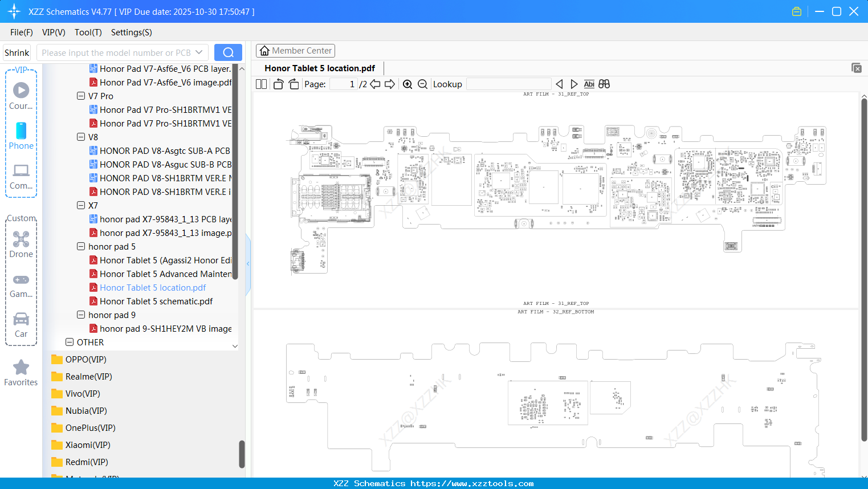
Task: Open the File(F) menu
Action: (x=22, y=32)
